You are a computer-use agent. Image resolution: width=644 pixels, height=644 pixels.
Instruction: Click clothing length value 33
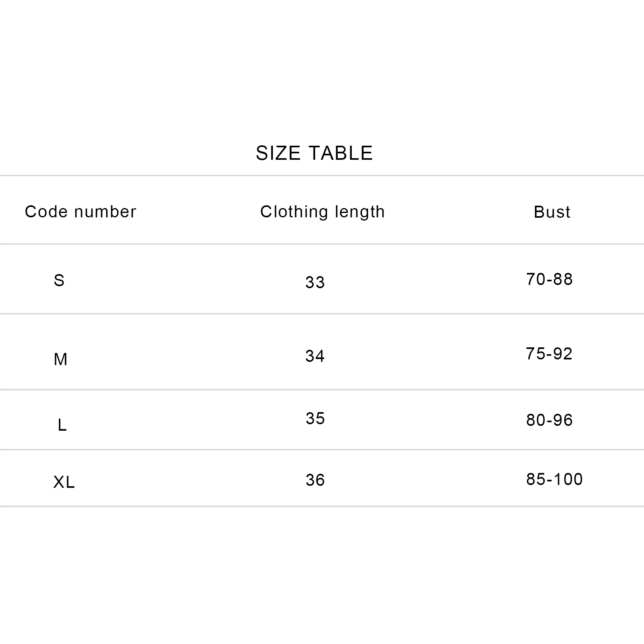pyautogui.click(x=315, y=283)
